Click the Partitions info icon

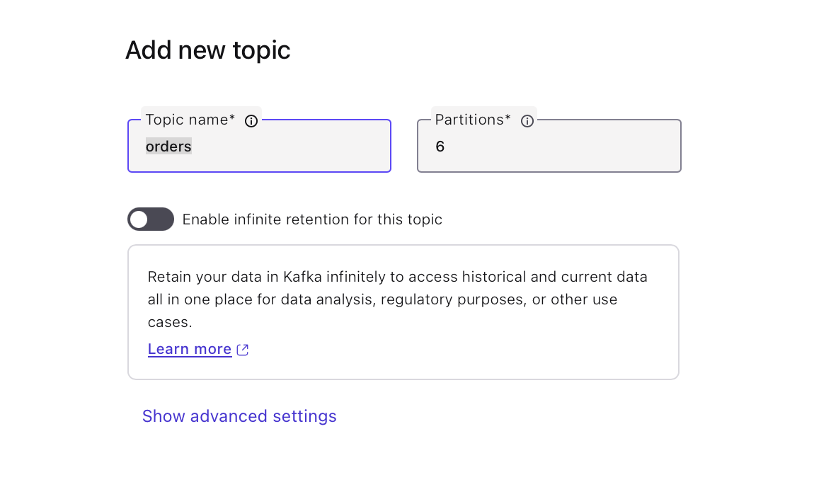click(527, 121)
